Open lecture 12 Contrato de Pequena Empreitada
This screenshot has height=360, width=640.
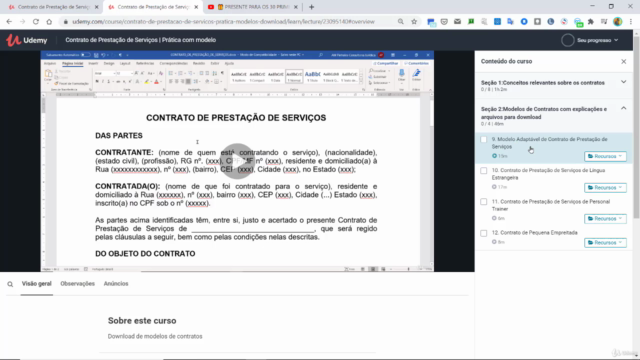[x=534, y=233]
